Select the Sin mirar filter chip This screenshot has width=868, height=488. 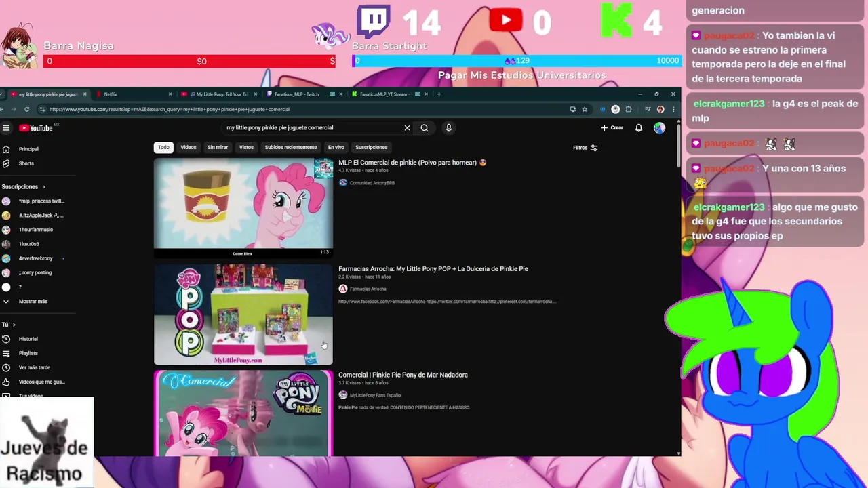click(218, 148)
